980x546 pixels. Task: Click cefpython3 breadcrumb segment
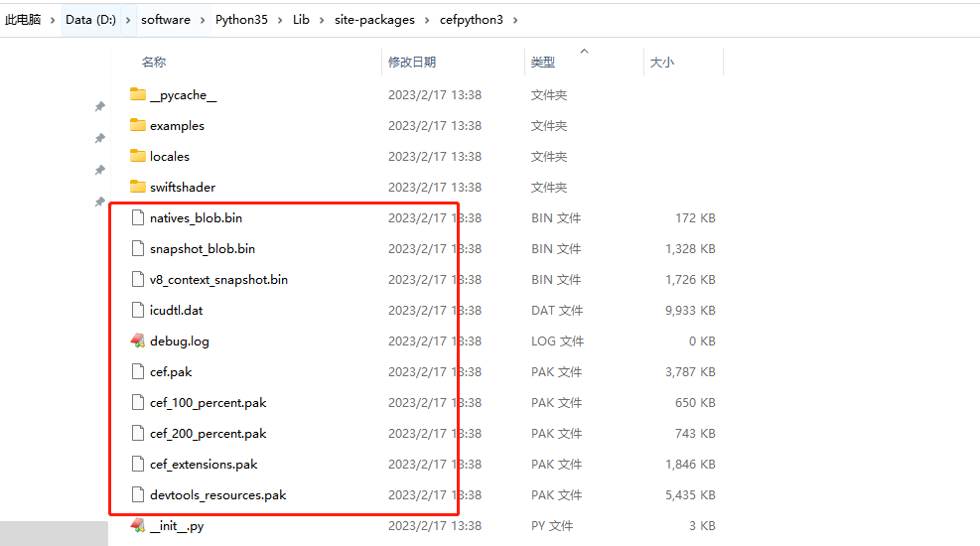pos(472,20)
